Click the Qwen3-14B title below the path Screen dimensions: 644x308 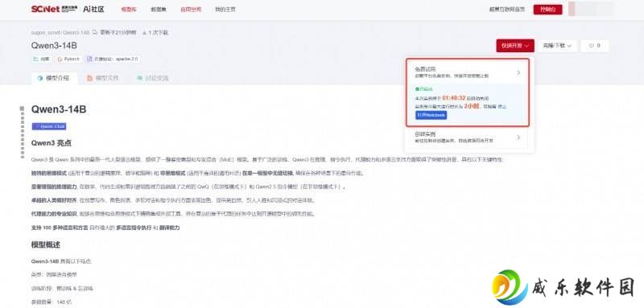(54, 46)
